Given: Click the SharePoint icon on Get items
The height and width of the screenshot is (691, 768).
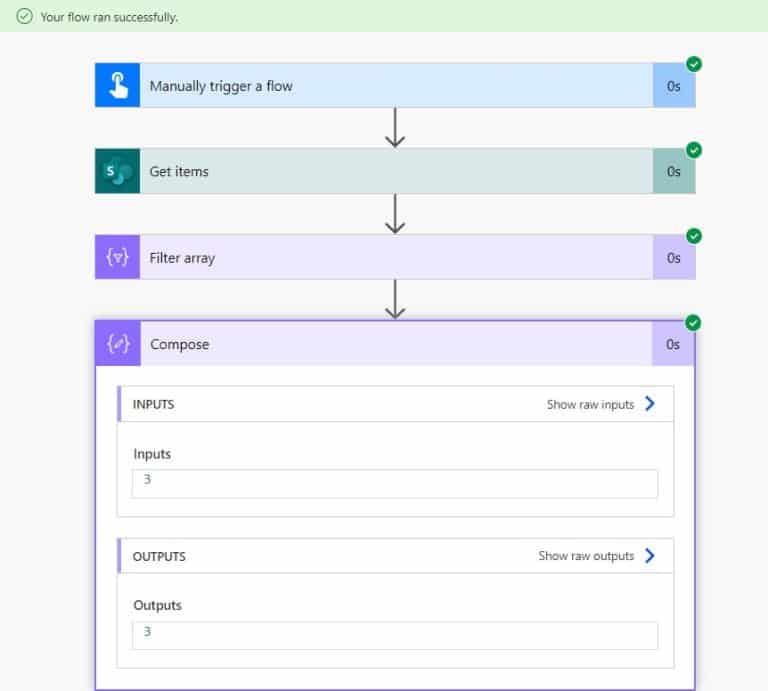Looking at the screenshot, I should tap(118, 171).
